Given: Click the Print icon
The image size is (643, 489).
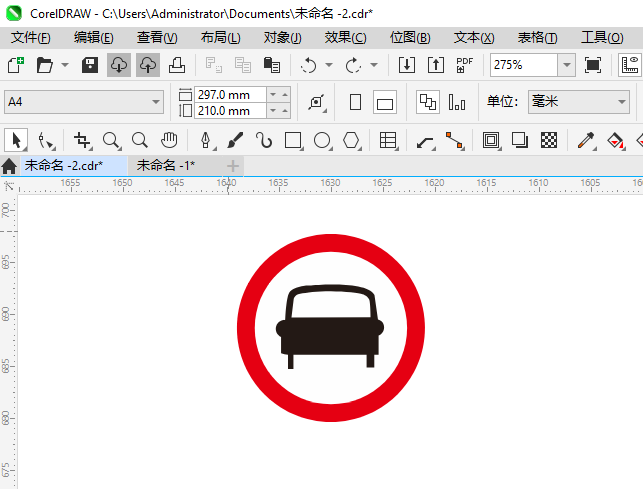Looking at the screenshot, I should coord(177,65).
